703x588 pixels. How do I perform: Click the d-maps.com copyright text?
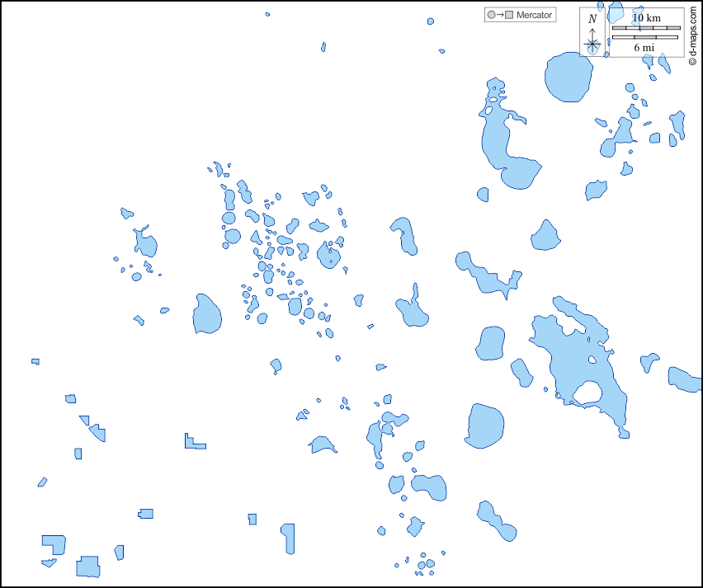pos(693,36)
